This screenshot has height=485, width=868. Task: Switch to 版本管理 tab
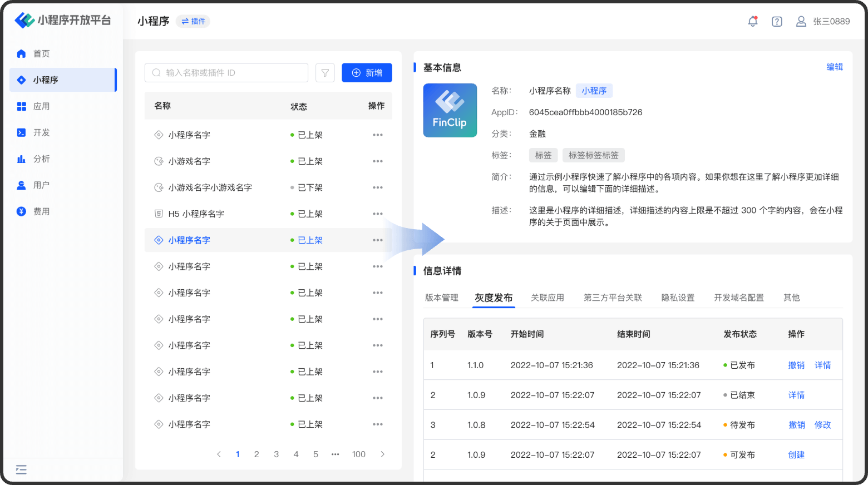tap(441, 298)
